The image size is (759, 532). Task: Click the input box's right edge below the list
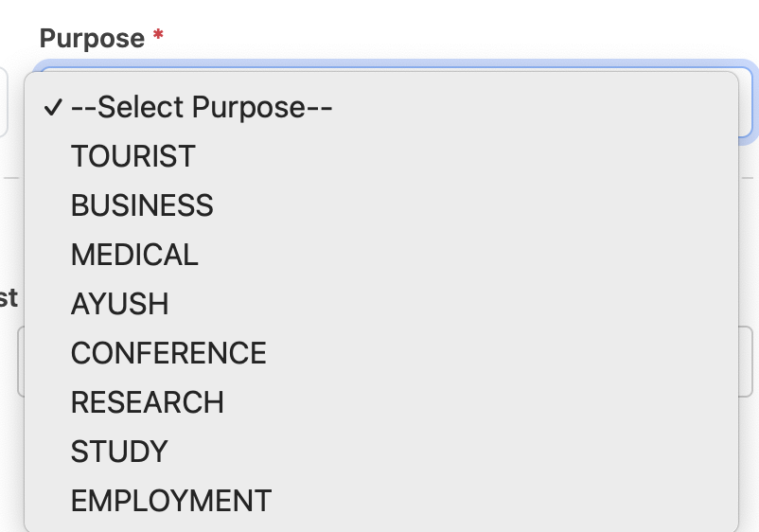click(746, 362)
